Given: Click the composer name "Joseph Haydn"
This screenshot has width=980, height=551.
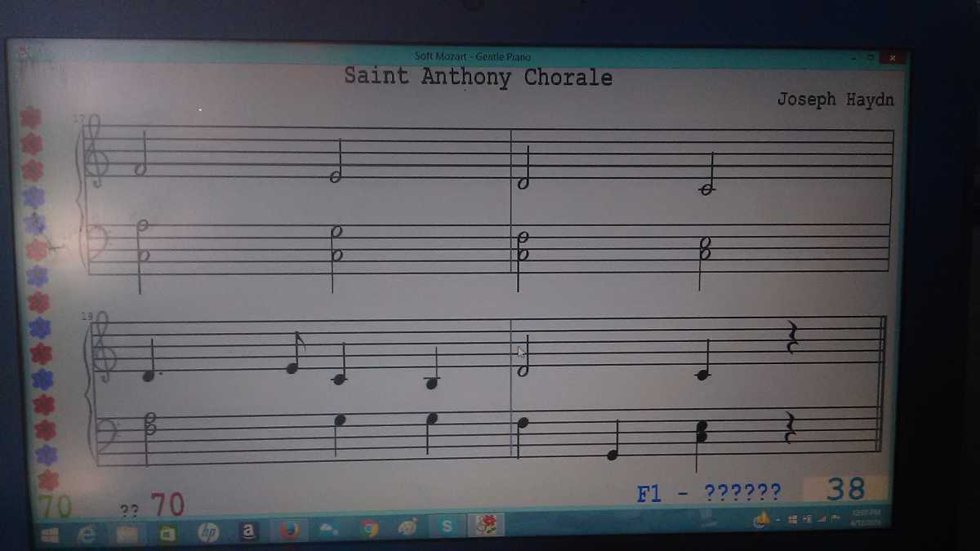Looking at the screenshot, I should (835, 100).
